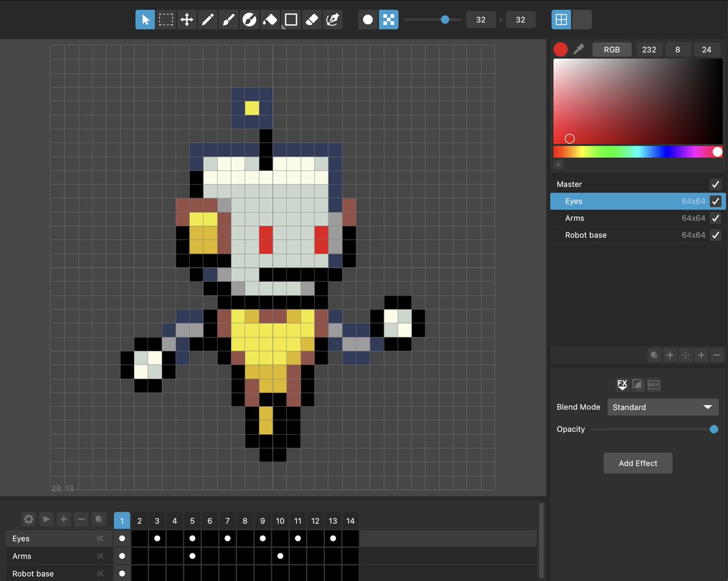728x581 pixels.
Task: Open the Blend Mode Standard dropdown
Action: 663,407
